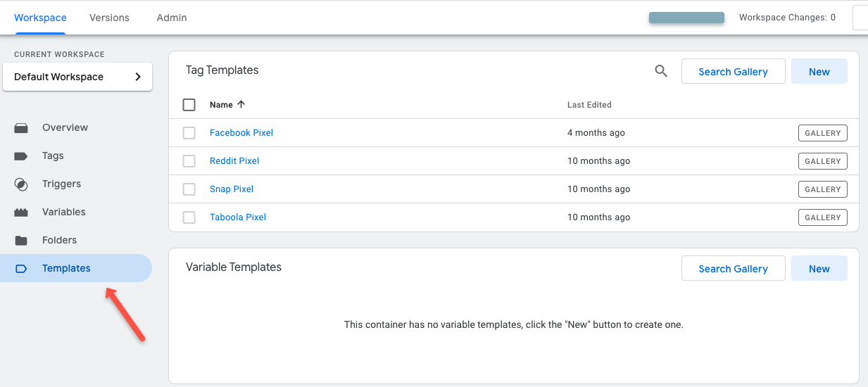Toggle Name column sort arrow
The image size is (868, 387).
click(241, 104)
